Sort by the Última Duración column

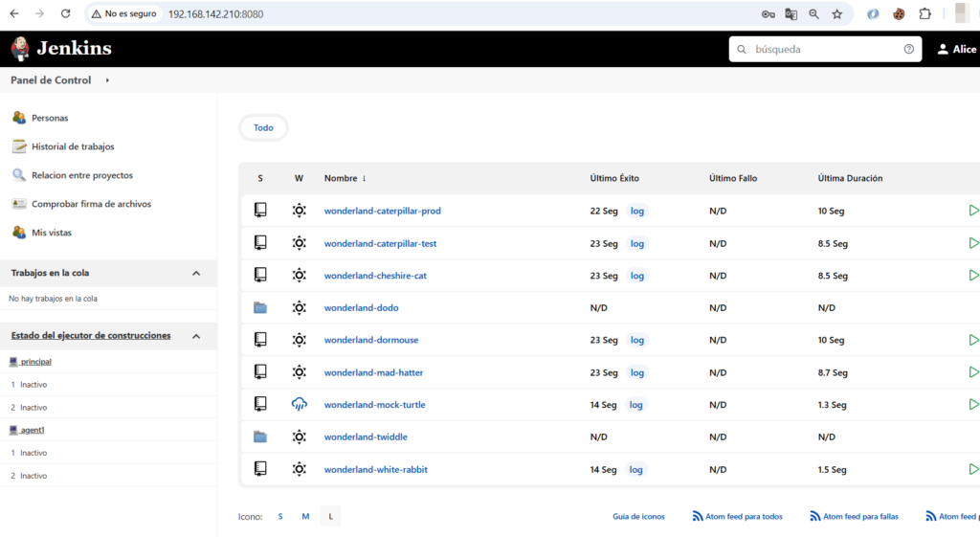(850, 178)
